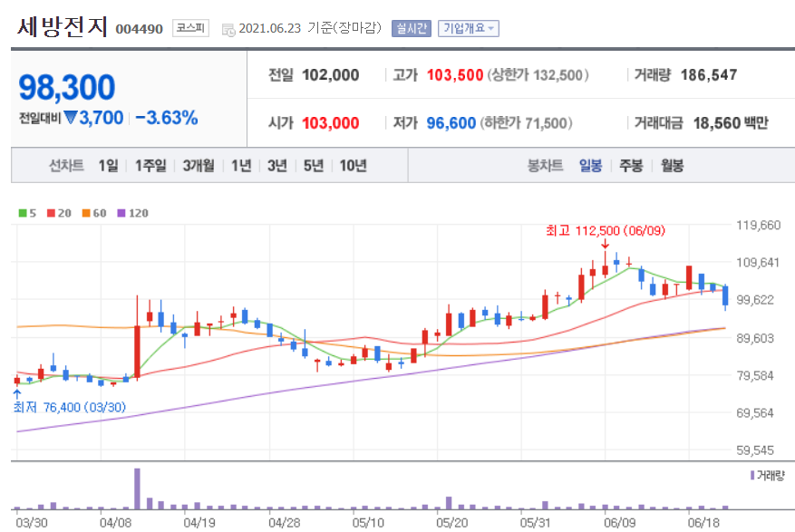Click the green 5-day moving average swatch
This screenshot has height=532, width=795.
point(23,213)
